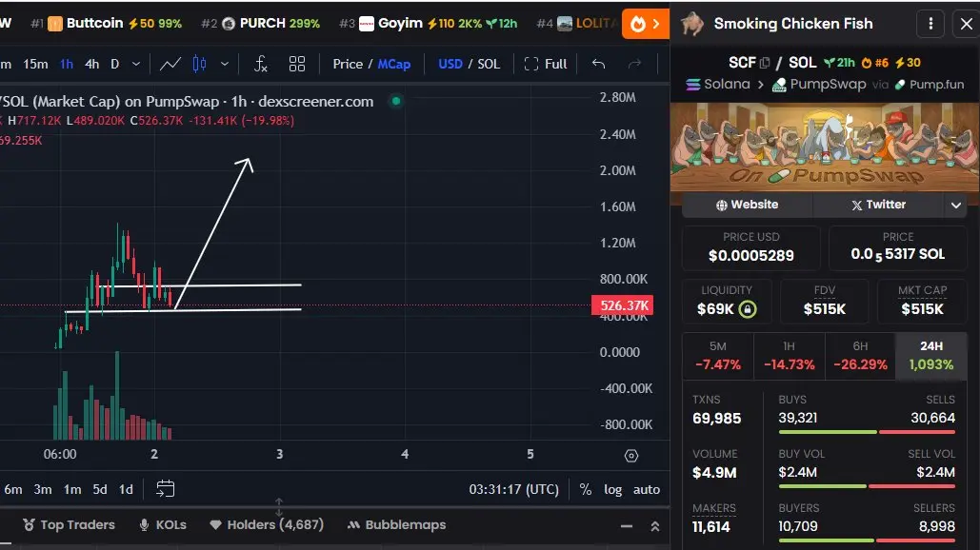The width and height of the screenshot is (980, 550).
Task: Select the 6H stats tab
Action: pos(860,355)
